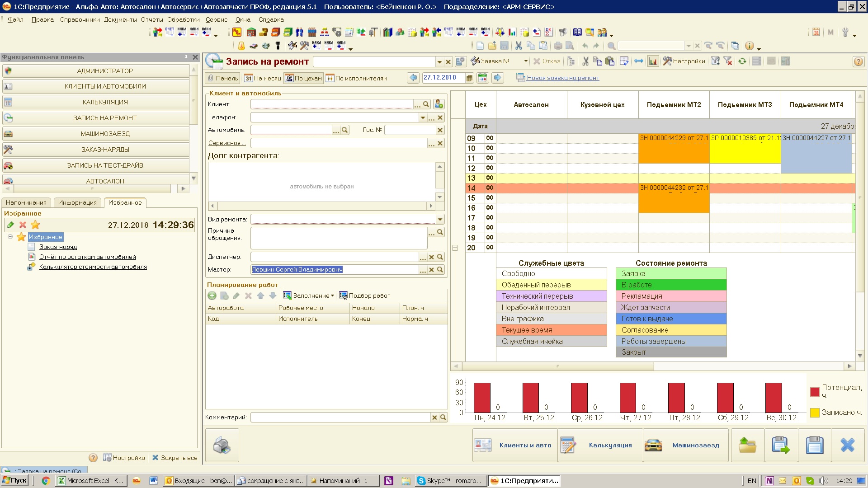Click the magnifier icon next to the Комментарий field
The width and height of the screenshot is (868, 488).
[443, 418]
